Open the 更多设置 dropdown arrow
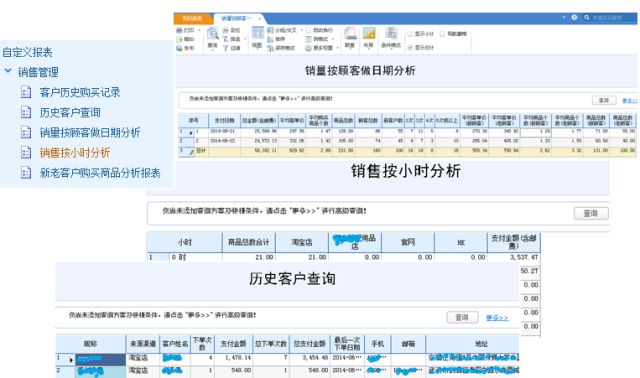Screen dimensions: 640x378 [338, 48]
